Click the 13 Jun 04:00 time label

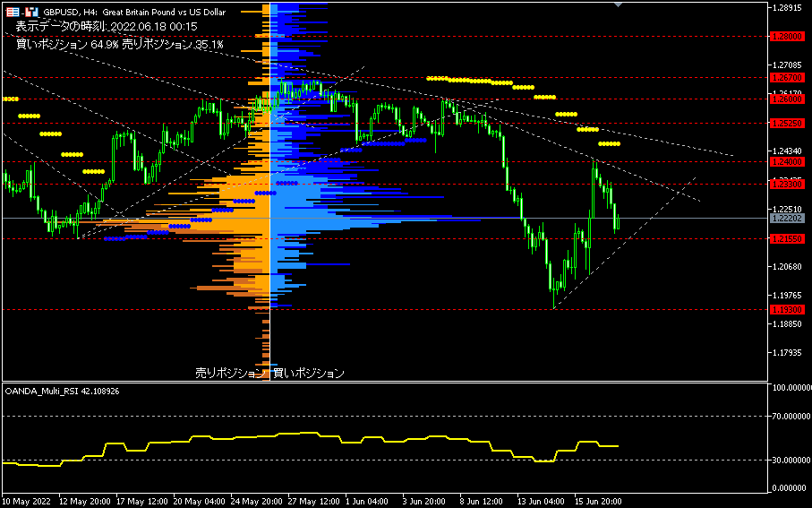[x=541, y=502]
